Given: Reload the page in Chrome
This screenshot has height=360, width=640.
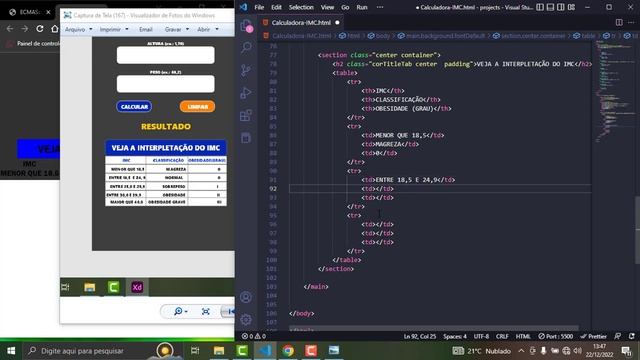Looking at the screenshot, I should 40,29.
